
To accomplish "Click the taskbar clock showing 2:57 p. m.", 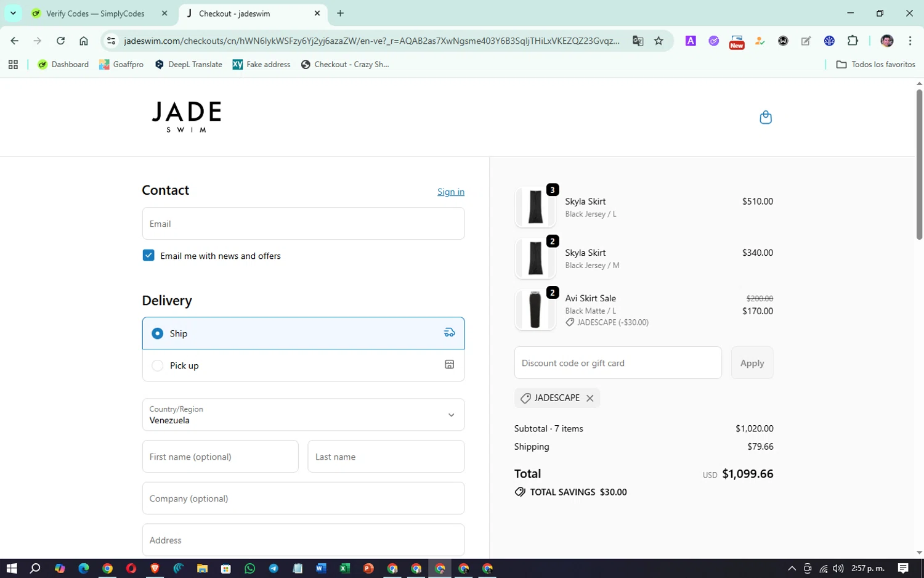I will click(868, 568).
